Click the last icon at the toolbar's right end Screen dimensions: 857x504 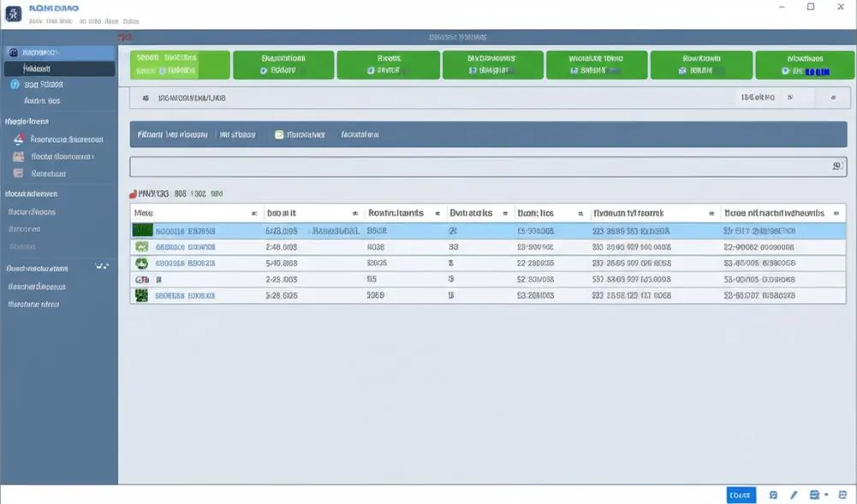tap(833, 98)
